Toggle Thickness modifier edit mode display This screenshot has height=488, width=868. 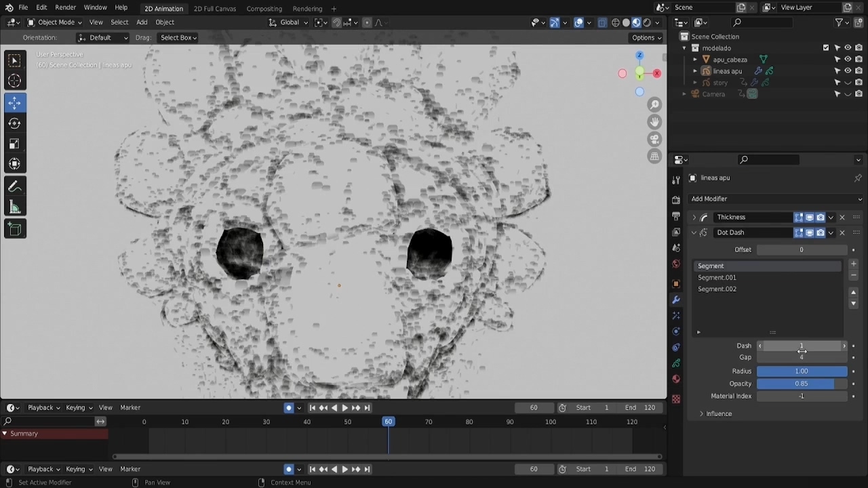coord(799,218)
